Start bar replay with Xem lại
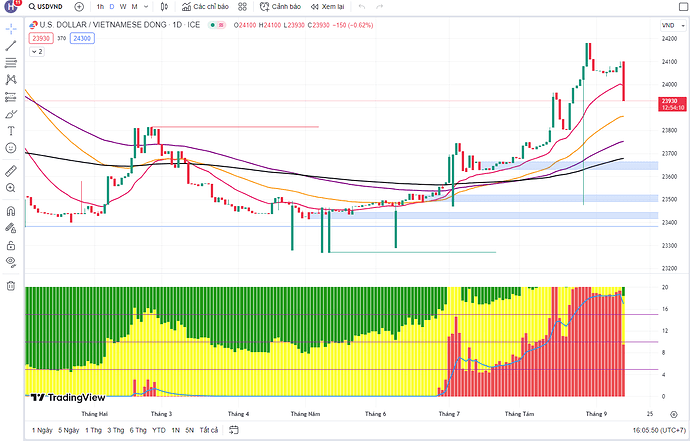Viewport: 690px width, 441px height. tap(327, 7)
